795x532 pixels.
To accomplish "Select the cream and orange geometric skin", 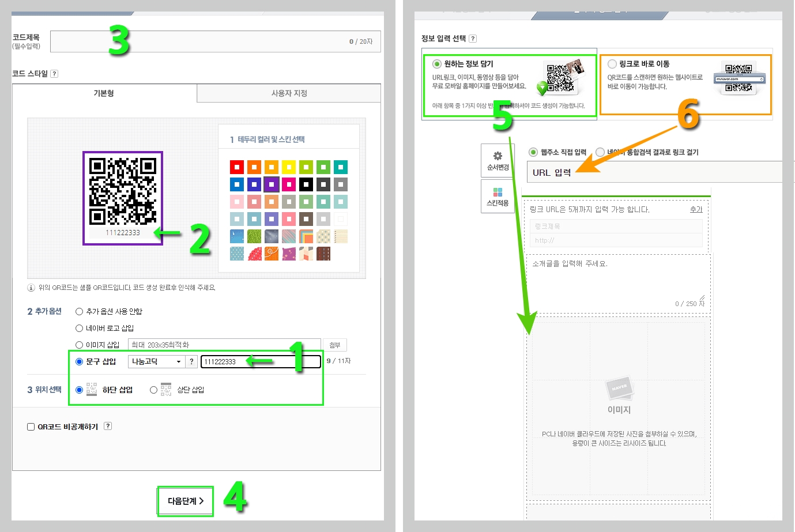I will coord(306,254).
